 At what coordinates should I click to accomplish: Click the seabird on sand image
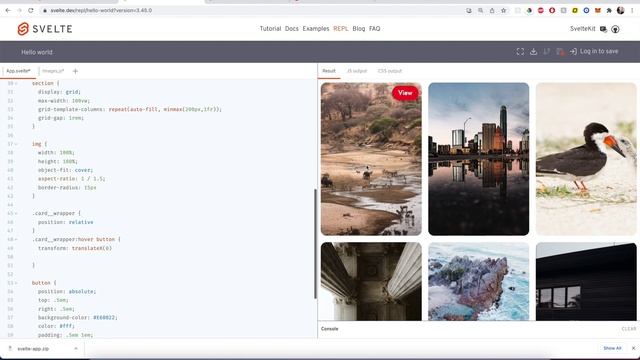pos(586,159)
